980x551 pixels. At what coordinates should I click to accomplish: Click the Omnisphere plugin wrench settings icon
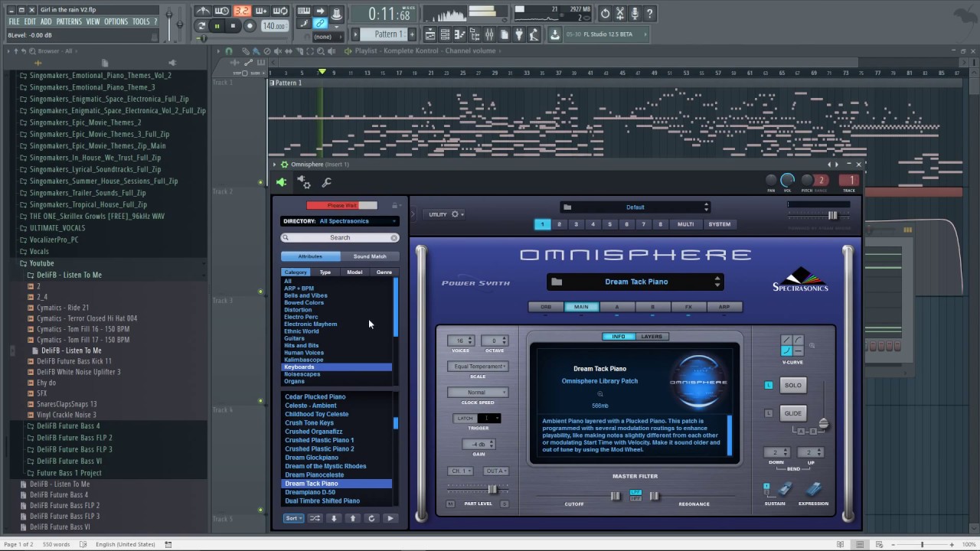[326, 182]
